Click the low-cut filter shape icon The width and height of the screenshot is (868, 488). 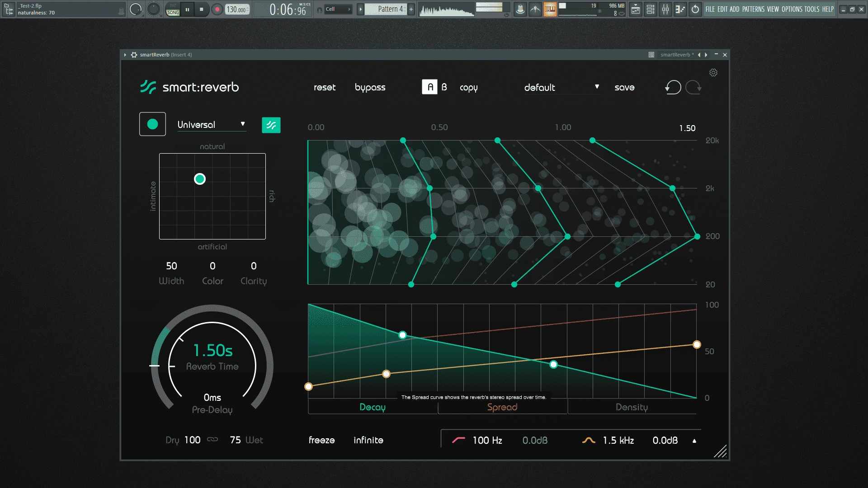[458, 440]
